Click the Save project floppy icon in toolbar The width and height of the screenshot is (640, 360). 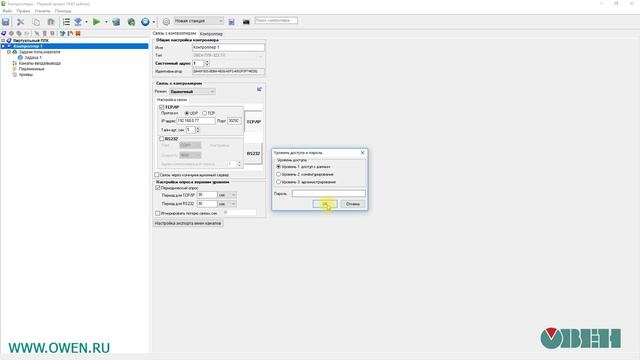pyautogui.click(x=6, y=22)
